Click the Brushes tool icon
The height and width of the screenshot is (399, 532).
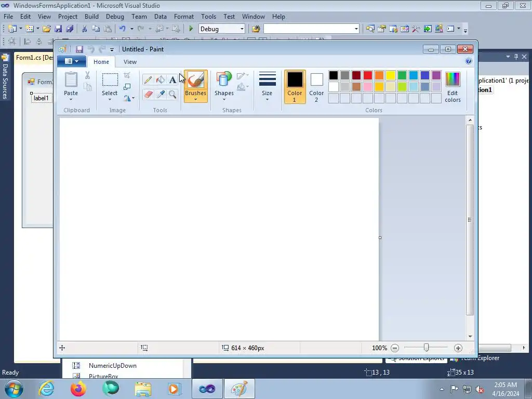[196, 80]
